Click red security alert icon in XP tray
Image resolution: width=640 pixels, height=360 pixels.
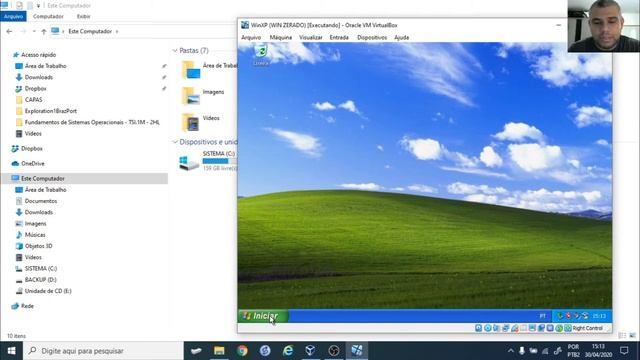[x=569, y=316]
